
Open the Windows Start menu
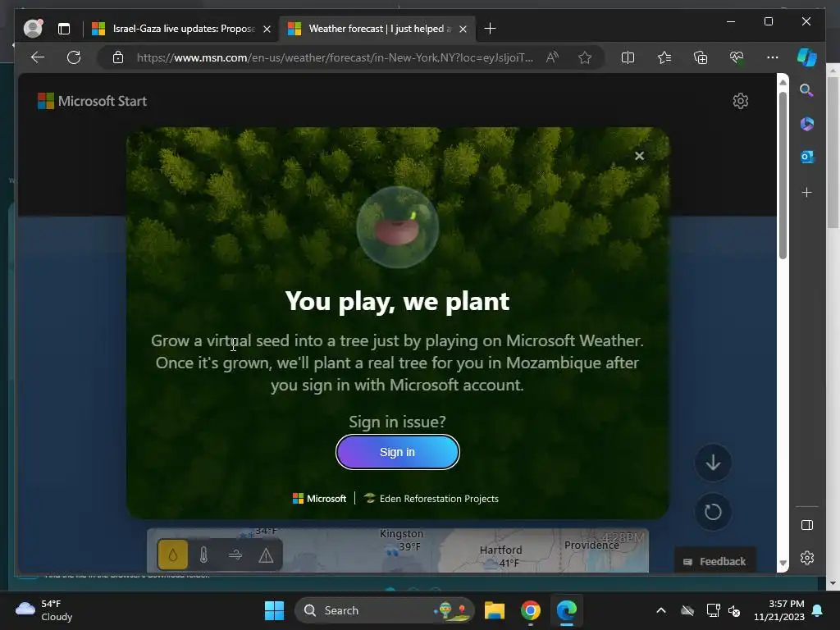coord(274,610)
